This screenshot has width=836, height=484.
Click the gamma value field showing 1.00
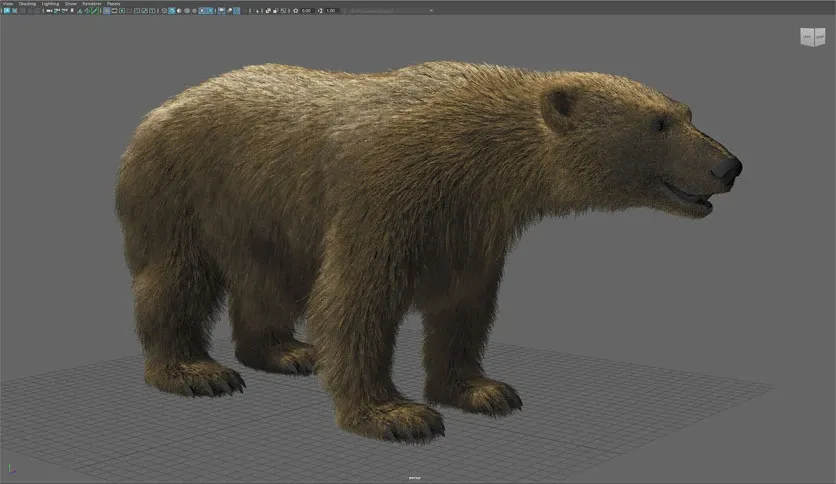point(331,11)
